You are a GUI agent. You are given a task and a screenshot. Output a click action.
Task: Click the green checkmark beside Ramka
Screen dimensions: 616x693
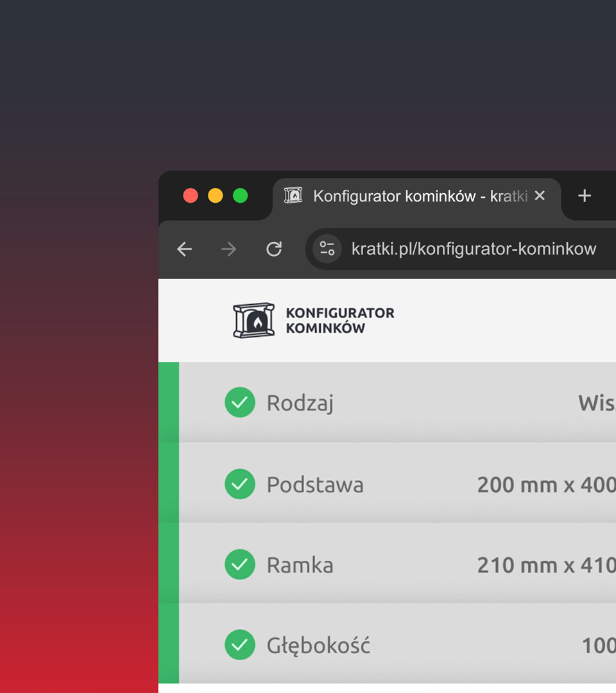(x=240, y=565)
